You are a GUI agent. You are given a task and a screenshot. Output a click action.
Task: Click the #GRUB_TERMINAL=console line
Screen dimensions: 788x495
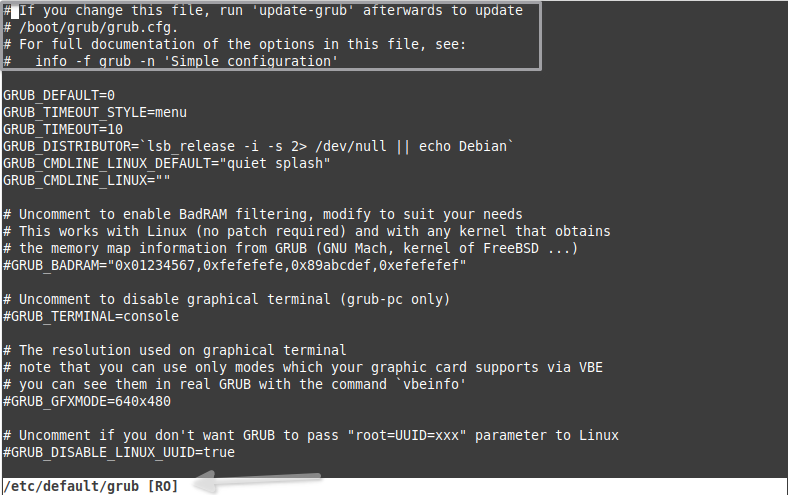(x=91, y=316)
